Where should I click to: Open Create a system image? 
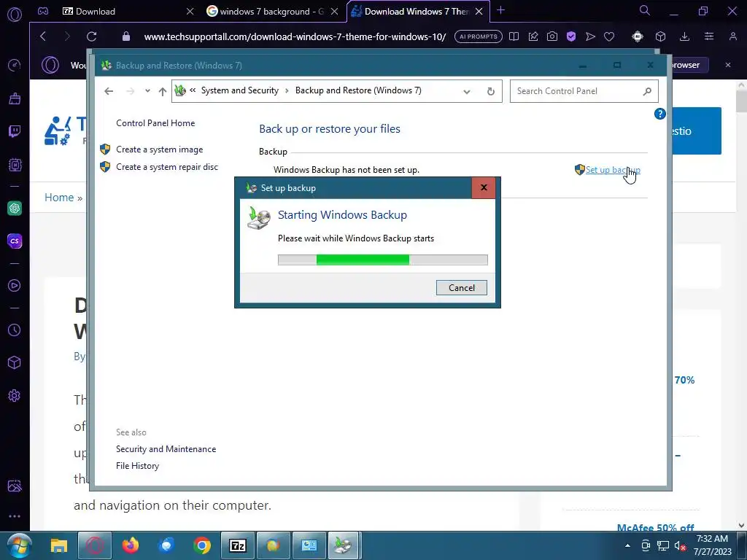(159, 149)
